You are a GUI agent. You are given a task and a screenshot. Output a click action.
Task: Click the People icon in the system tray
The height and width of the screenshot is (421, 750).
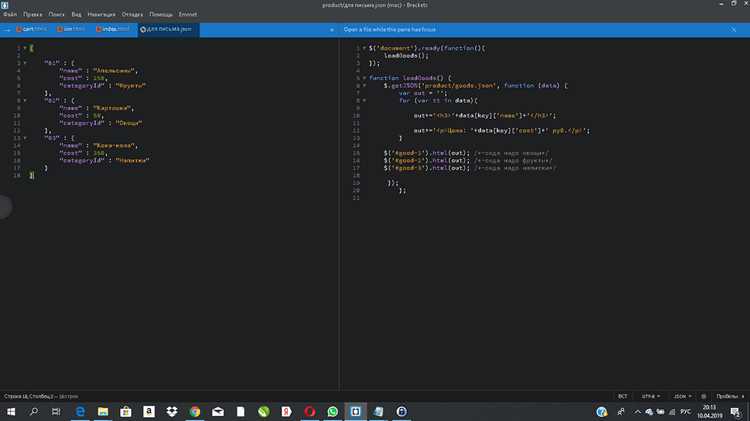click(621, 411)
